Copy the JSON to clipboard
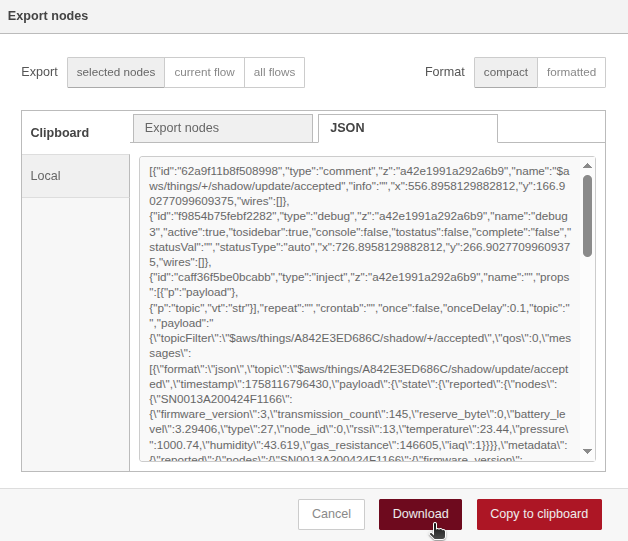 pos(539,514)
